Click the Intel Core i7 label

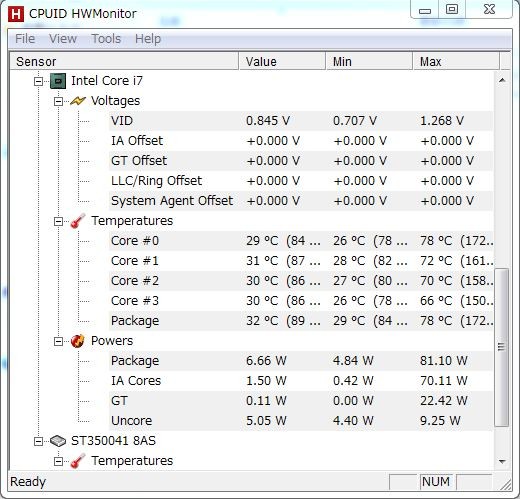(107, 81)
